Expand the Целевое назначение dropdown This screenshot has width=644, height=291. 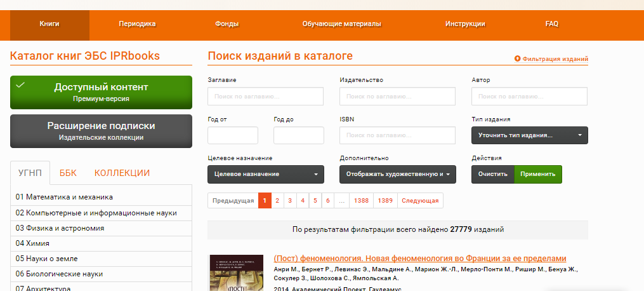pos(265,174)
